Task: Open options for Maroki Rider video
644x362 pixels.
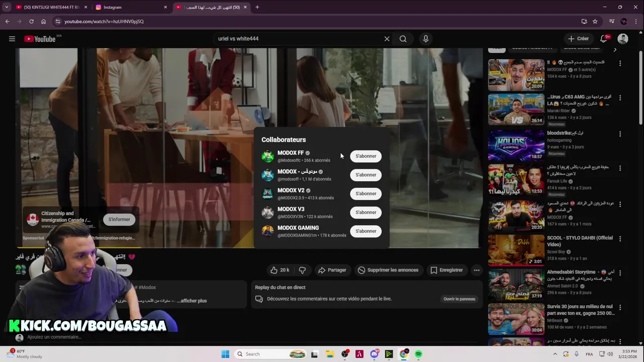Action: [620, 98]
